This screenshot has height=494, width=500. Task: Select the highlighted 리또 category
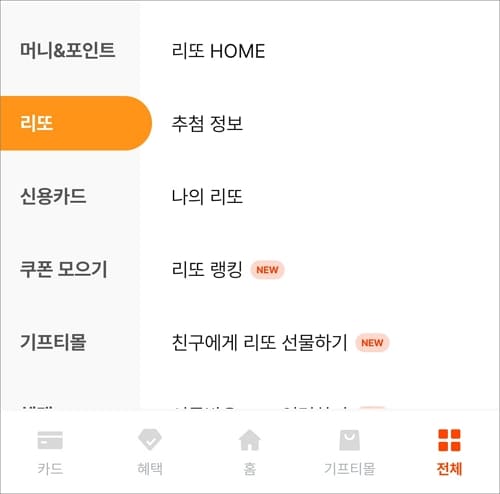coord(76,123)
